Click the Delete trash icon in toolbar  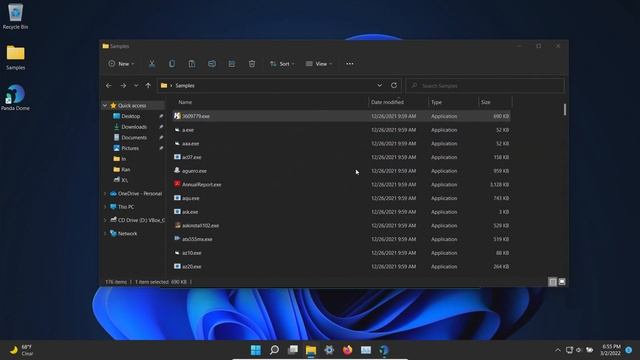click(252, 64)
